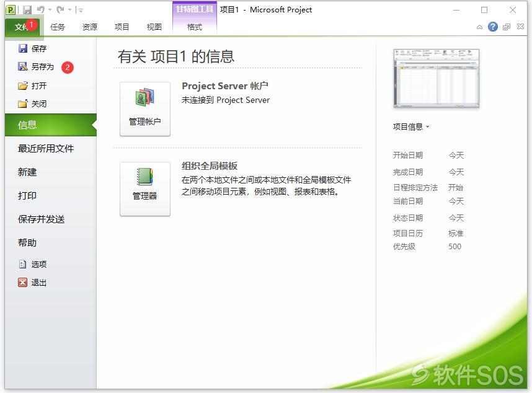Image resolution: width=532 pixels, height=393 pixels.
Task: Click 退出 to exit Project
Action: tap(33, 283)
